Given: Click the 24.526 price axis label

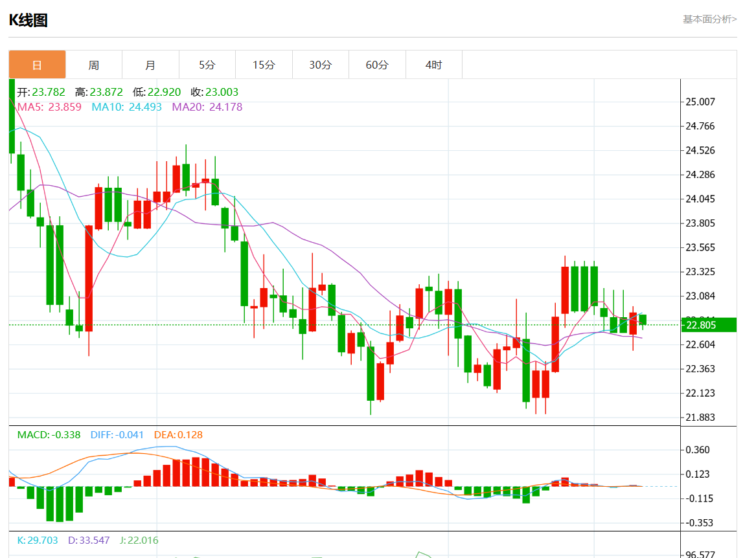Looking at the screenshot, I should (700, 150).
